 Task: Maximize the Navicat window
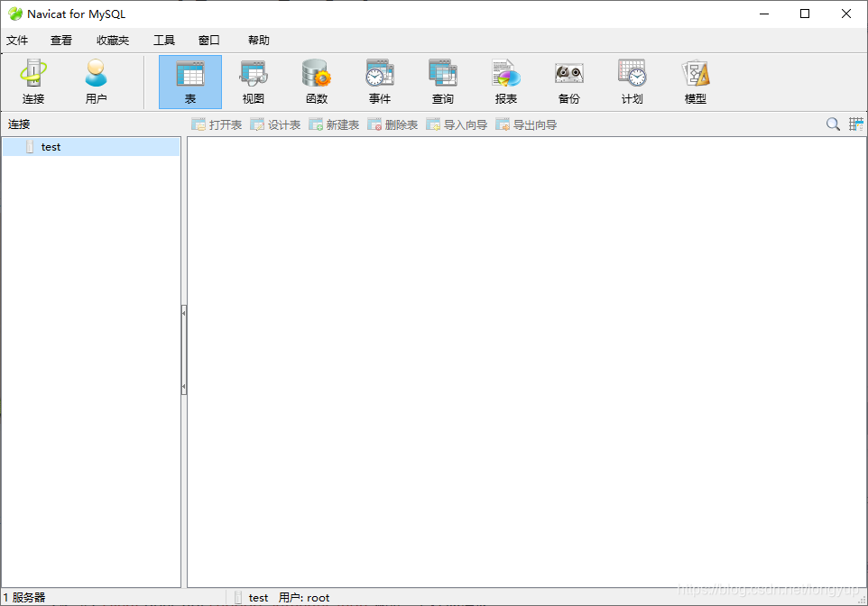[805, 14]
